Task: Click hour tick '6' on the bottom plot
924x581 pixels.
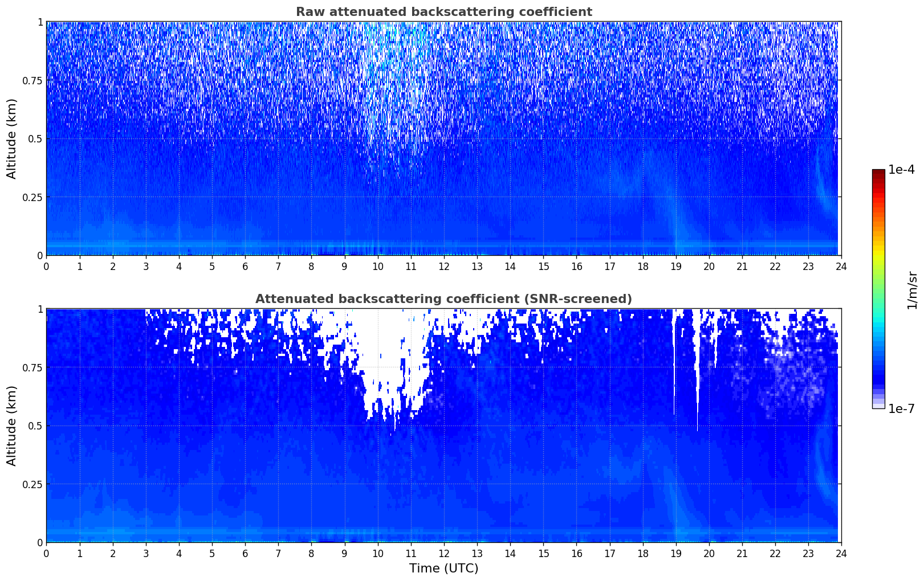Action: click(x=245, y=553)
